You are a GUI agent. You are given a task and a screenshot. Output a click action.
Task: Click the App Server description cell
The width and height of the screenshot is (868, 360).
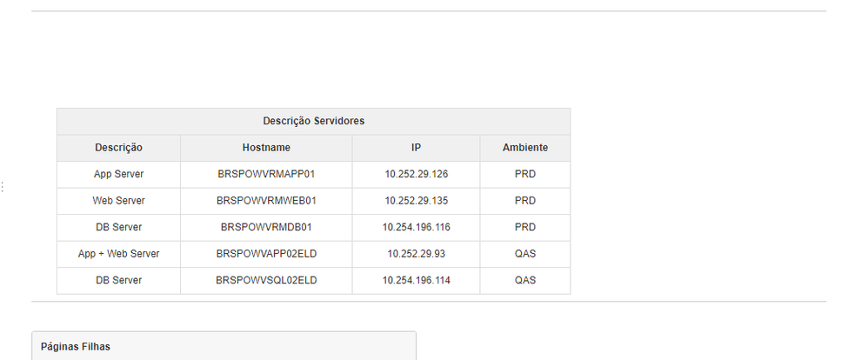tap(118, 175)
